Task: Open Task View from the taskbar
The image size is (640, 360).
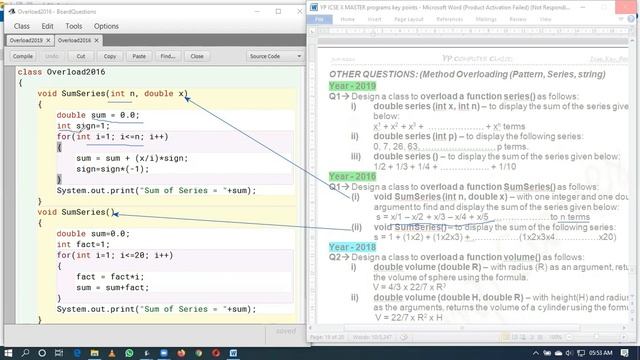Action: (59, 353)
